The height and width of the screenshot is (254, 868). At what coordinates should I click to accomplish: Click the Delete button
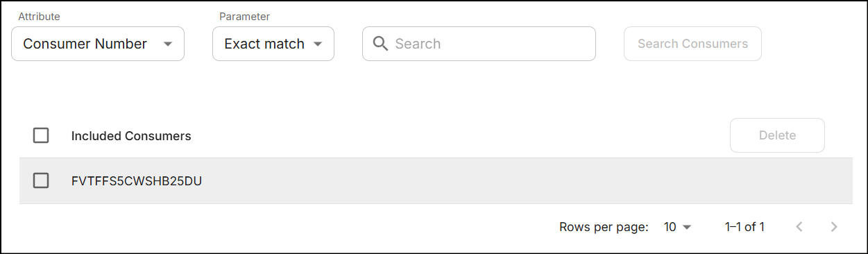(777, 135)
